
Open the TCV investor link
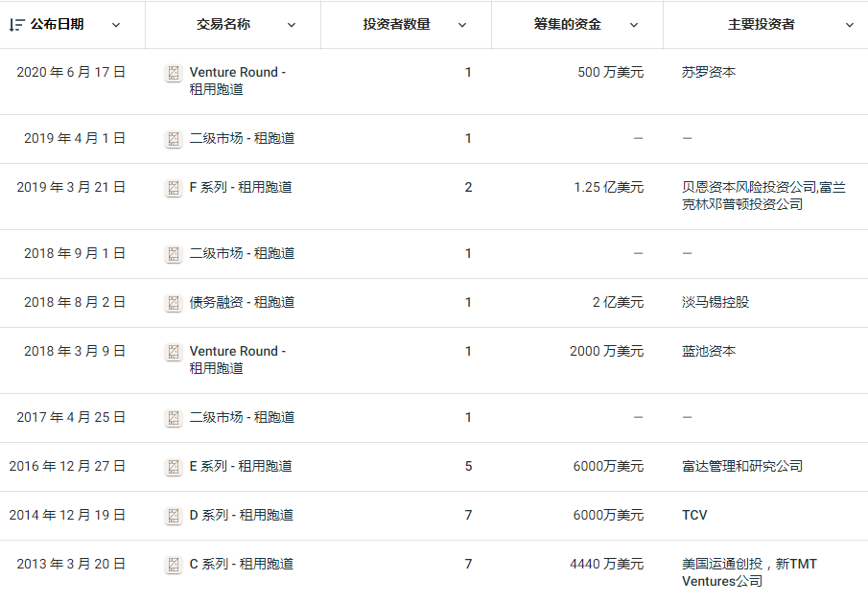tap(694, 515)
